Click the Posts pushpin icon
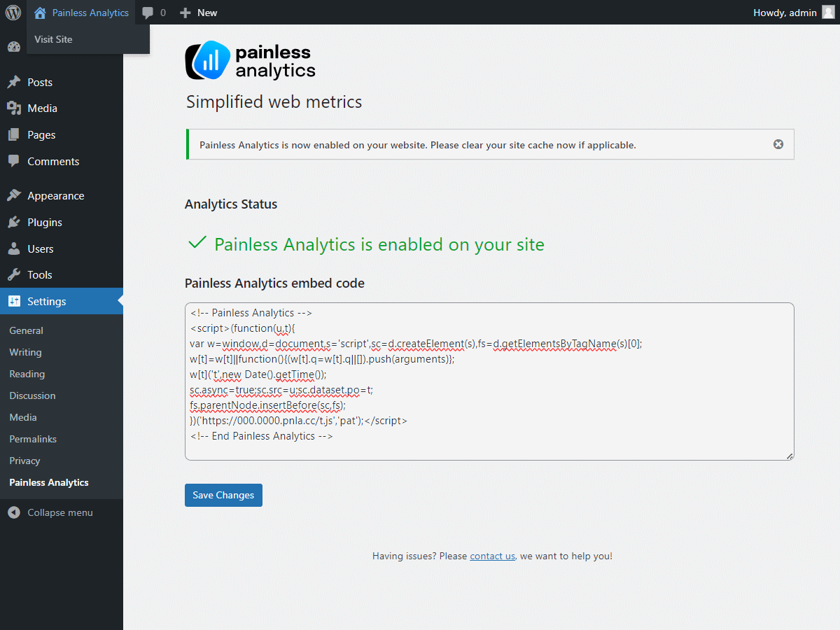The height and width of the screenshot is (630, 840). click(x=14, y=82)
